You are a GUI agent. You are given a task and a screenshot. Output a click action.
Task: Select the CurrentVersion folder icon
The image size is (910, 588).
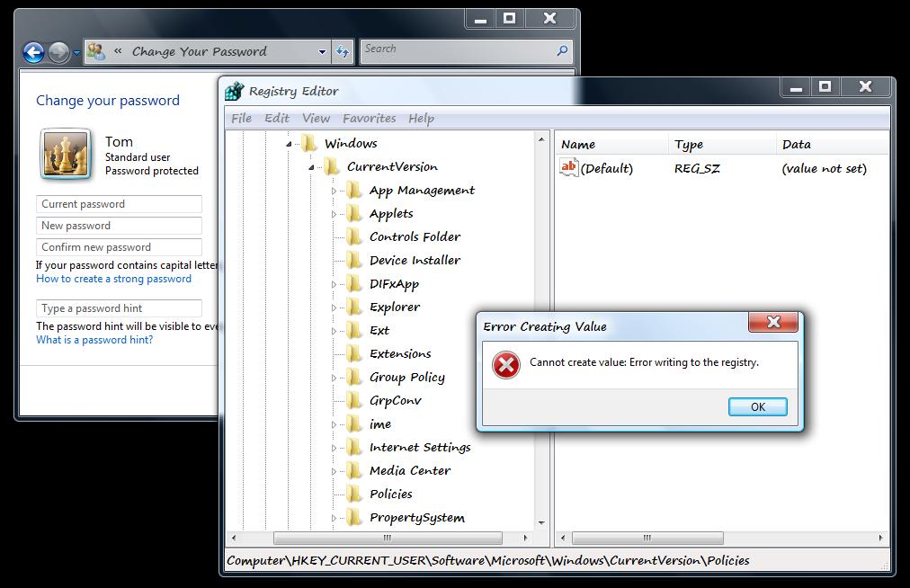332,166
